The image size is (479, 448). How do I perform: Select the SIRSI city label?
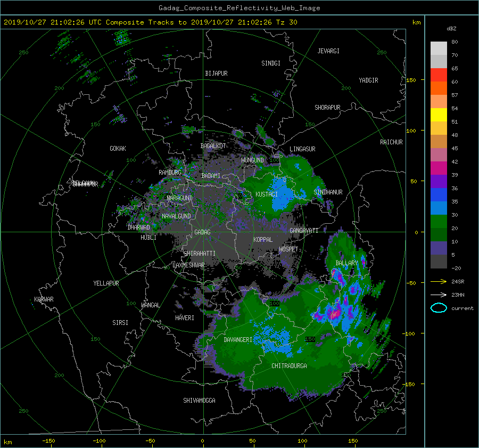click(x=120, y=323)
